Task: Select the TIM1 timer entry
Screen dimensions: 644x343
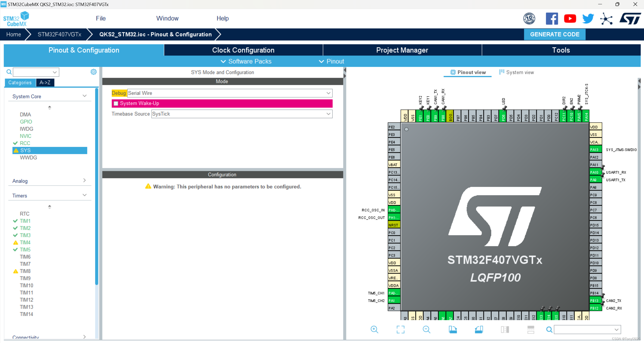Action: pyautogui.click(x=25, y=221)
